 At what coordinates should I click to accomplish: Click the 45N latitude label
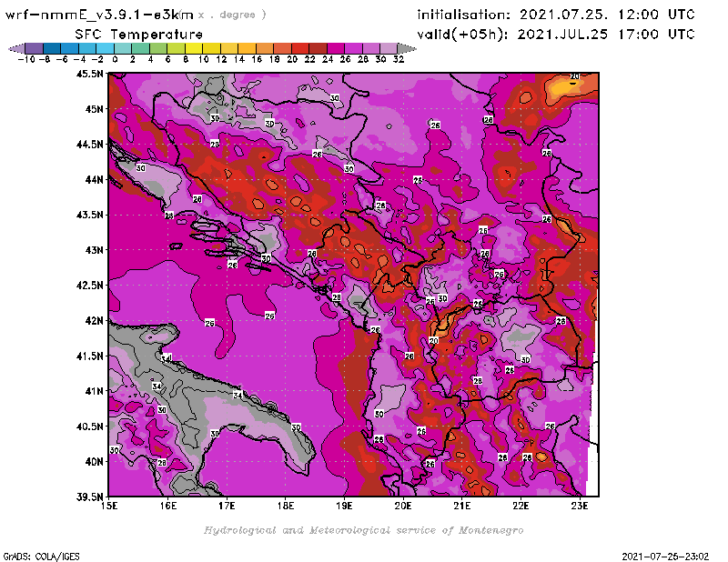pyautogui.click(x=95, y=109)
